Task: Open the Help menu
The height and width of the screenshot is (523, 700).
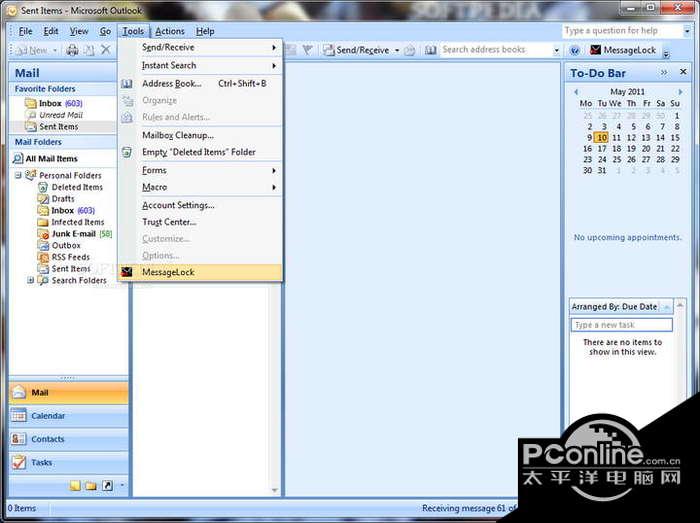Action: pyautogui.click(x=205, y=31)
